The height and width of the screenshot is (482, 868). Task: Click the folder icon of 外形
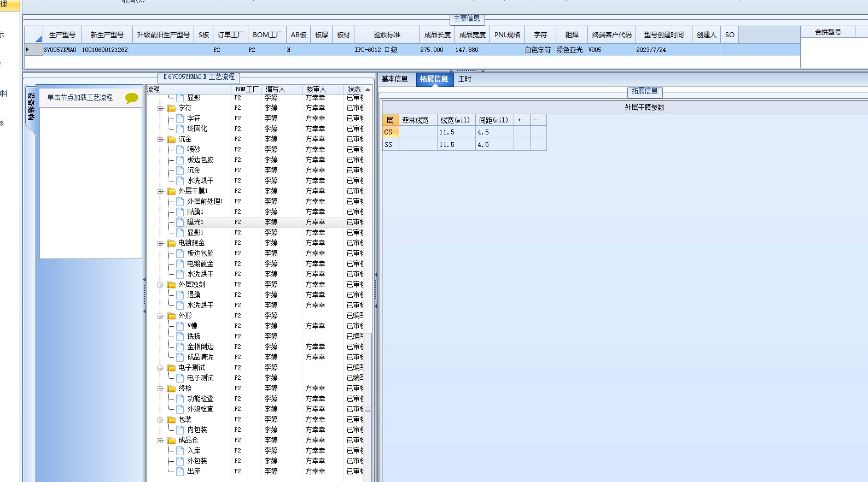[171, 316]
